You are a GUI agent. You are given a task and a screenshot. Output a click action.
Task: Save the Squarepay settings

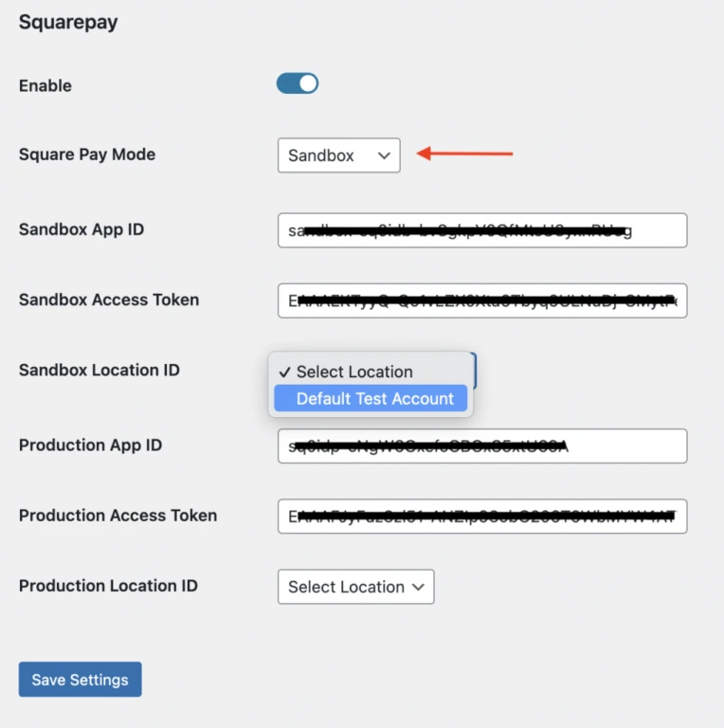tap(80, 680)
